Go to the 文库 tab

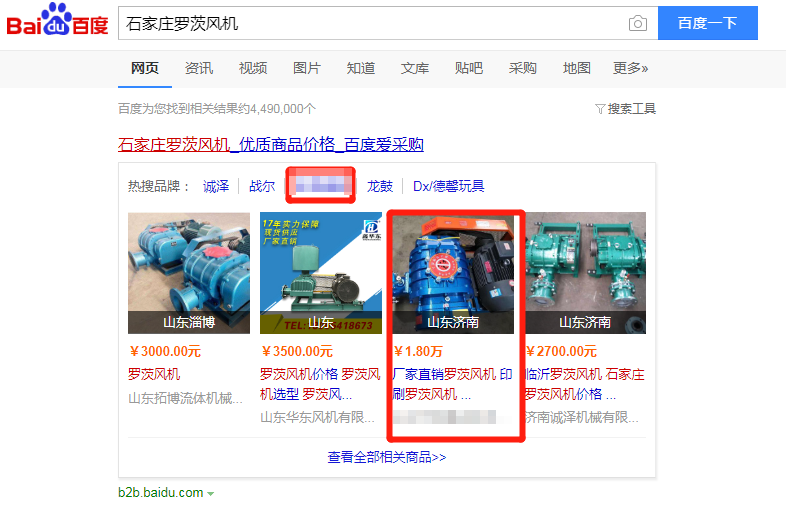[x=415, y=68]
